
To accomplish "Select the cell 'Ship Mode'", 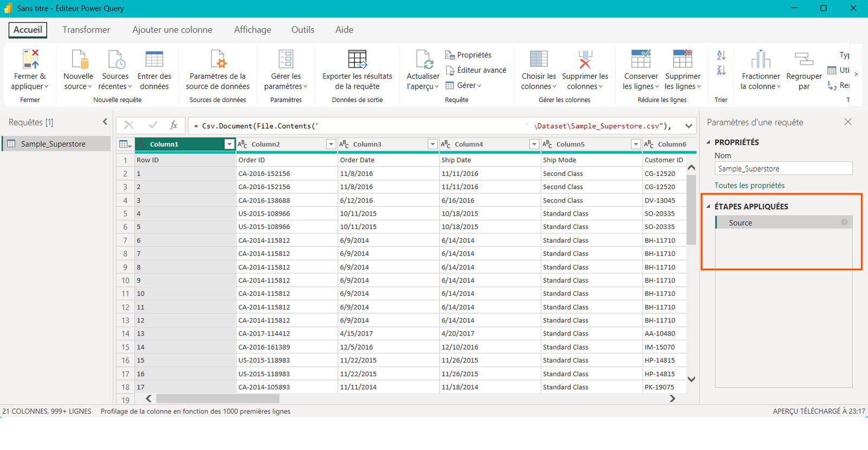I will [x=591, y=160].
